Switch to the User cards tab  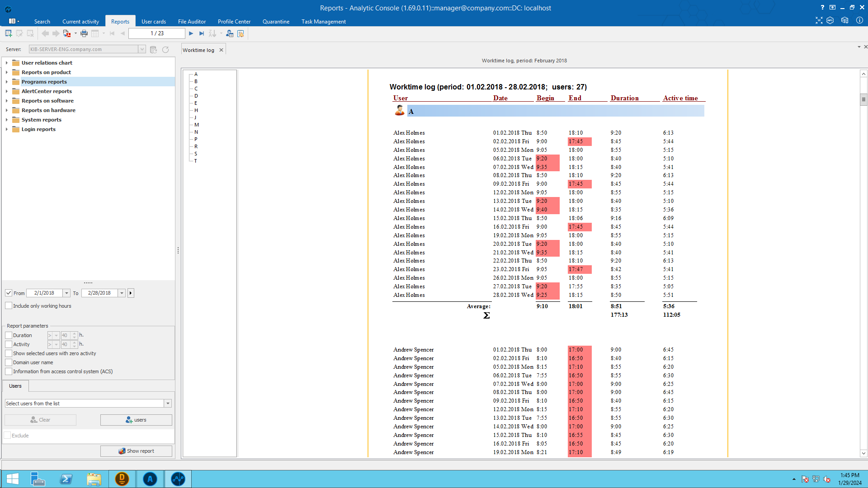point(153,21)
